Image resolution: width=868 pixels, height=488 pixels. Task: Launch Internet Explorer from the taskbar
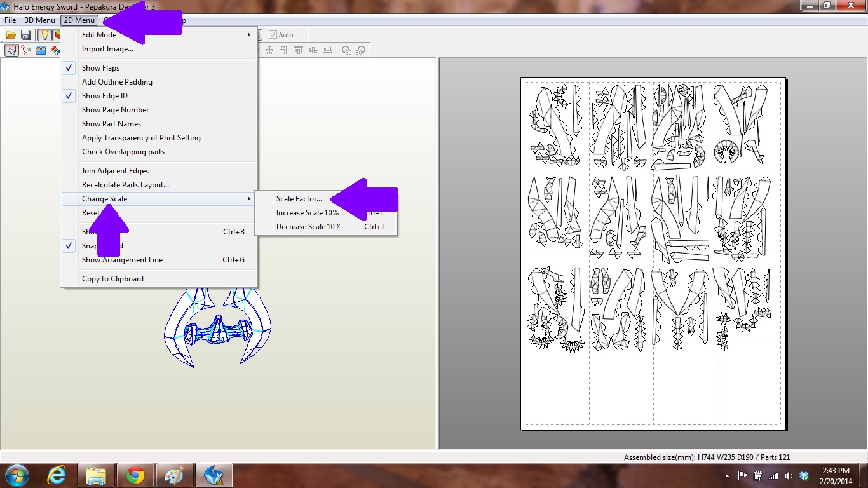[57, 475]
